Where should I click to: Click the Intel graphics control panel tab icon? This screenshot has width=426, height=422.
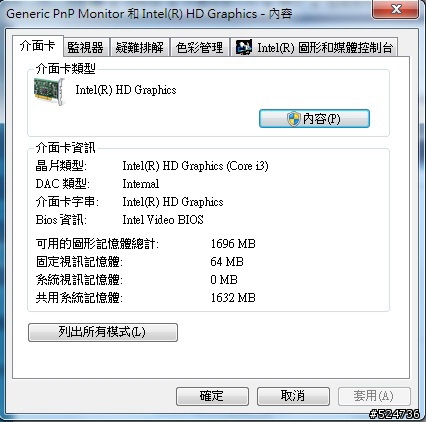point(244,47)
